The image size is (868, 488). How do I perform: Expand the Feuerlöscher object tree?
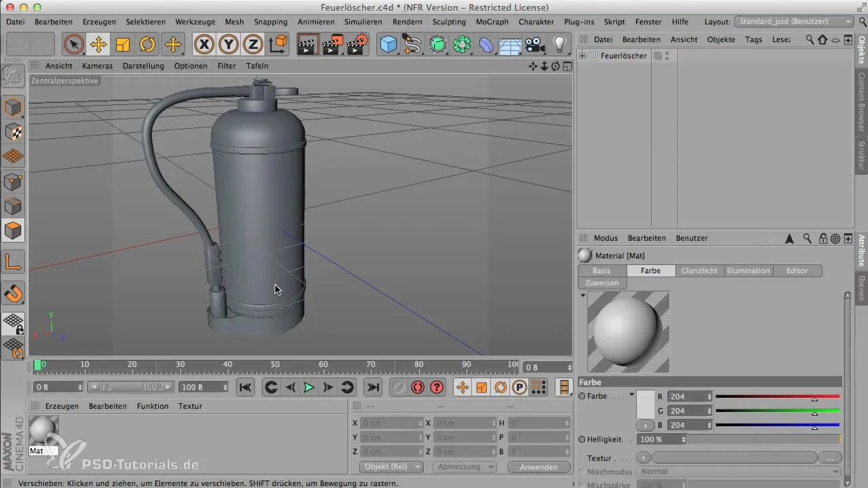pos(582,56)
